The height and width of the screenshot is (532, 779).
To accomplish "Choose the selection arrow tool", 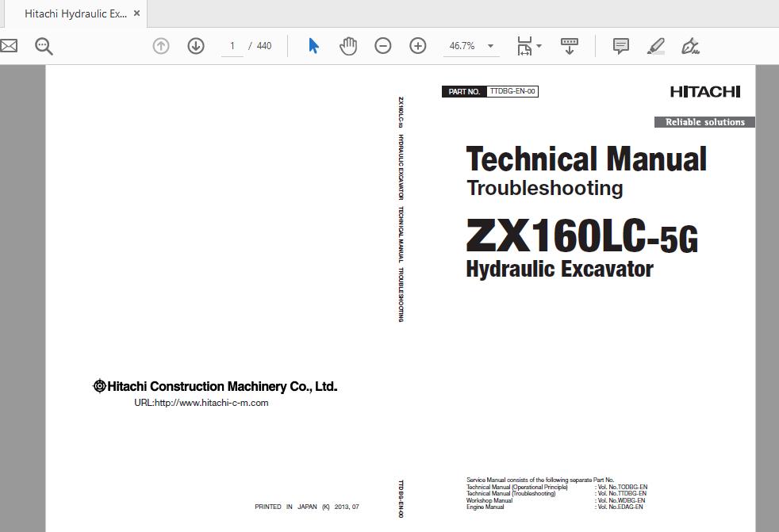I will point(313,46).
